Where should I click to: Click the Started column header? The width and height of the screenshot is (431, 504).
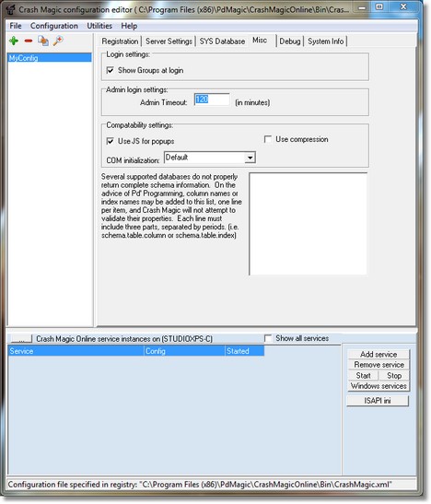244,351
